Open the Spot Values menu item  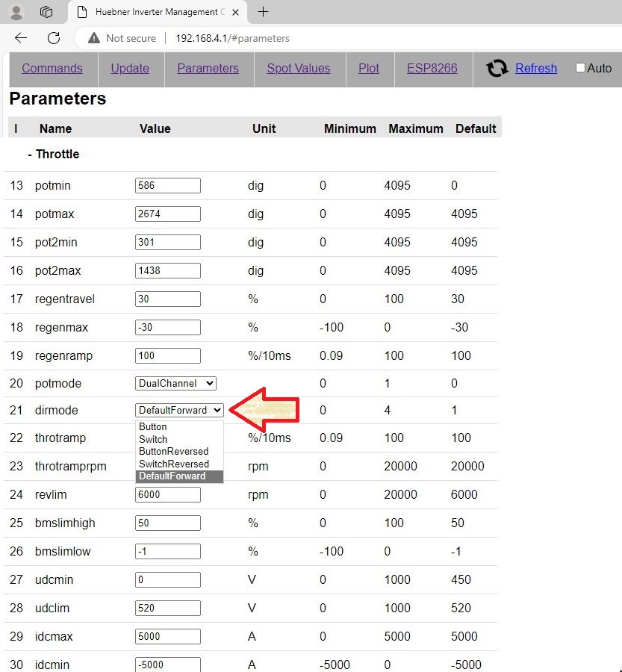pos(298,68)
